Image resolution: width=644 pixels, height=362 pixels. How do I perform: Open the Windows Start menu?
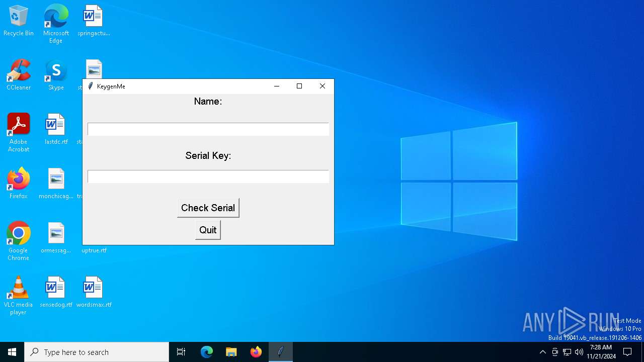coord(12,352)
